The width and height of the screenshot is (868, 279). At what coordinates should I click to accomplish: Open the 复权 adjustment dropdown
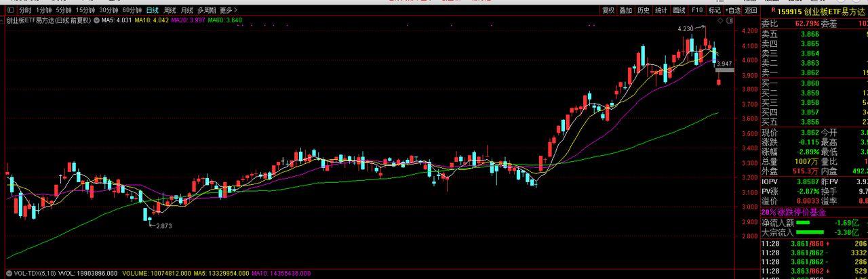click(608, 10)
